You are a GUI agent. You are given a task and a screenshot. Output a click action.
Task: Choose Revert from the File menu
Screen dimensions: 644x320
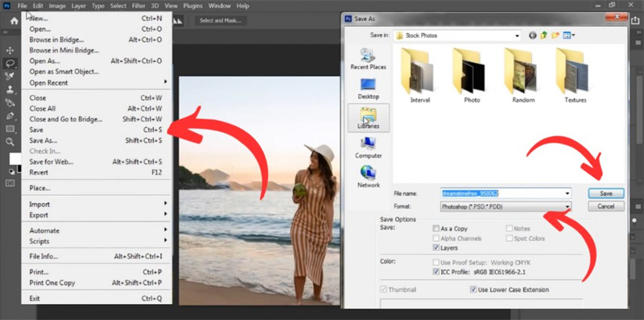click(x=96, y=172)
